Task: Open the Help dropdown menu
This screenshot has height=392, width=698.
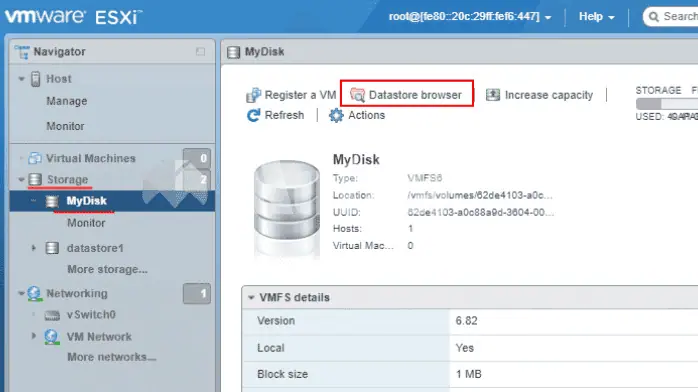Action: (597, 17)
